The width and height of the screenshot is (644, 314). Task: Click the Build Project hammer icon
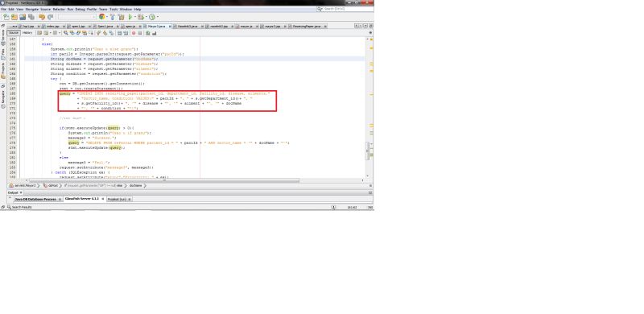coord(113,17)
